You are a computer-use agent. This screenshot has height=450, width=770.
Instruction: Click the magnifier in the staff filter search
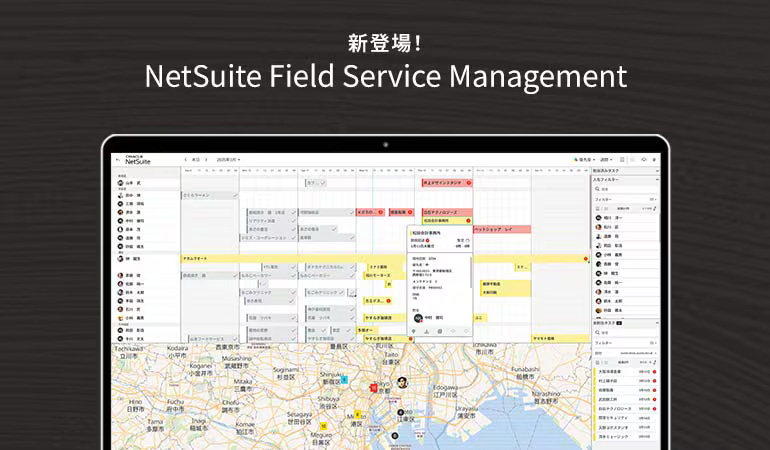[x=598, y=189]
